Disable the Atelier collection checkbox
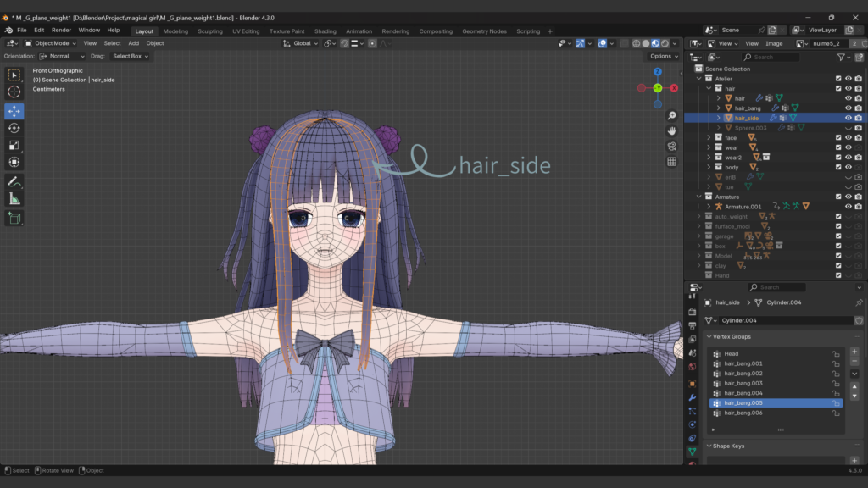The height and width of the screenshot is (488, 868). pos(837,78)
